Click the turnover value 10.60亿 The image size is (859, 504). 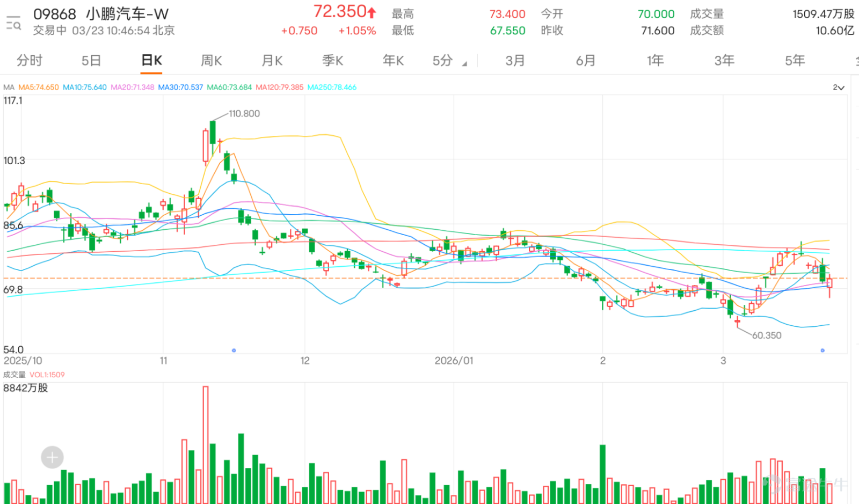pyautogui.click(x=835, y=31)
